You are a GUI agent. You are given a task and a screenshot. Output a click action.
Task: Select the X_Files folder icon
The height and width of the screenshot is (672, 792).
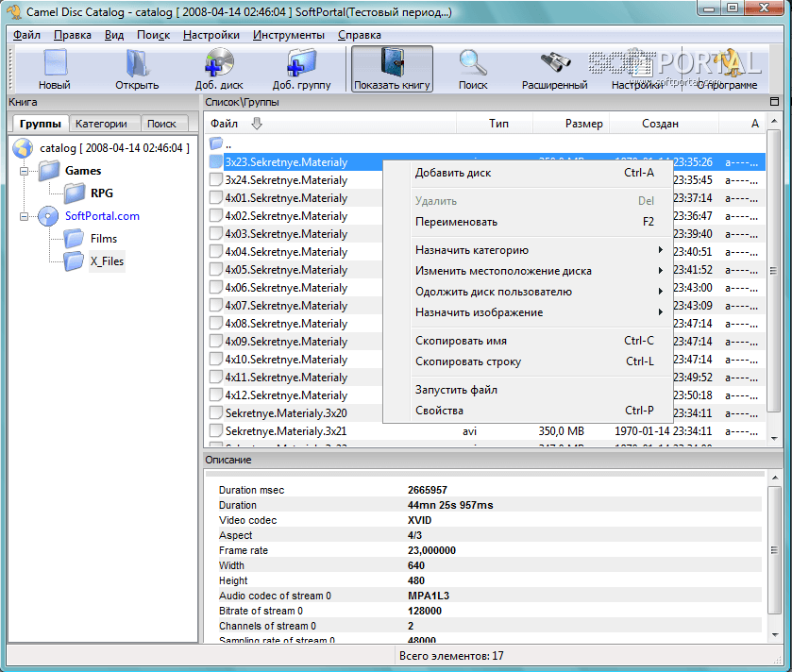click(74, 261)
